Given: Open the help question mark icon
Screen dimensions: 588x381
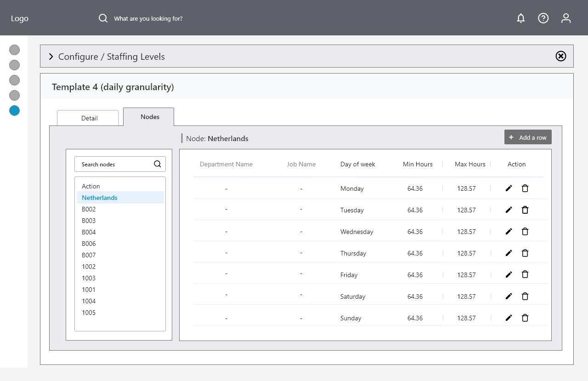Looking at the screenshot, I should 543,18.
